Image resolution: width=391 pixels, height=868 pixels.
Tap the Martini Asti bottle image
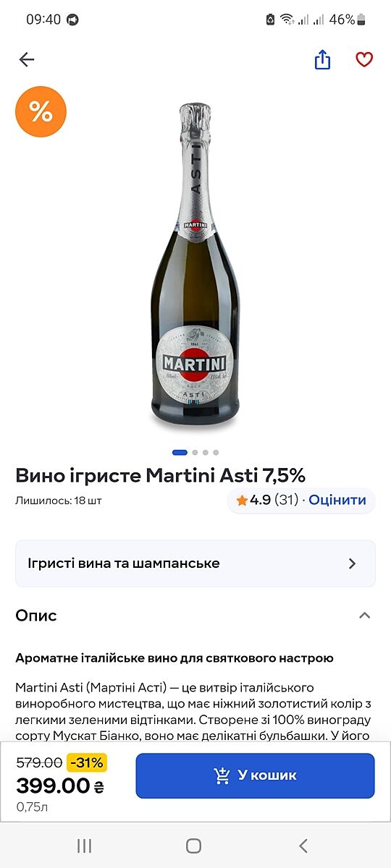195,267
